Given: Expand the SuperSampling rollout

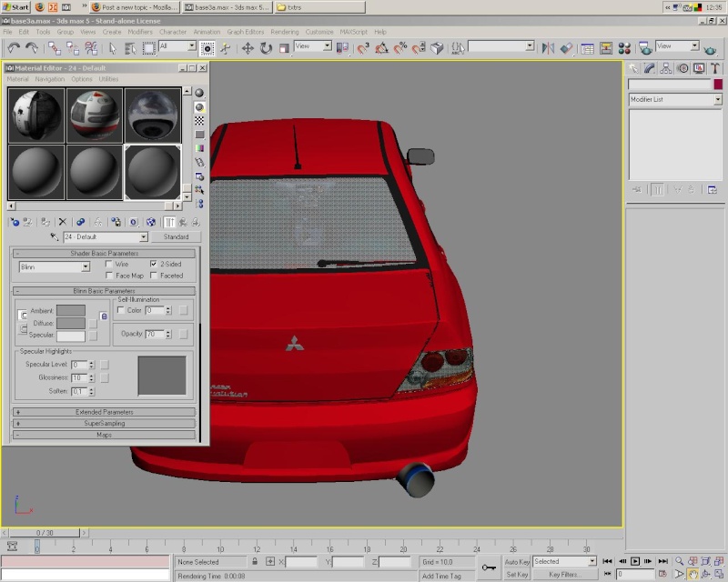Looking at the screenshot, I should [104, 423].
